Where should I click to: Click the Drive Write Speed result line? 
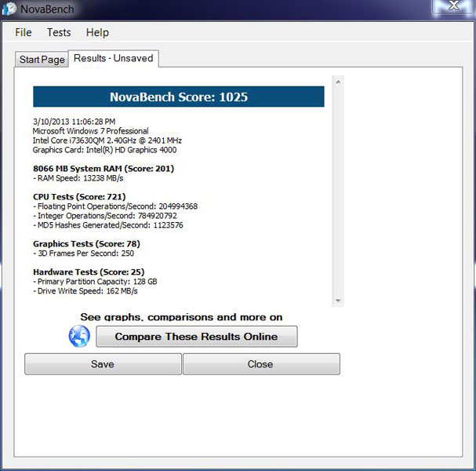[x=85, y=291]
